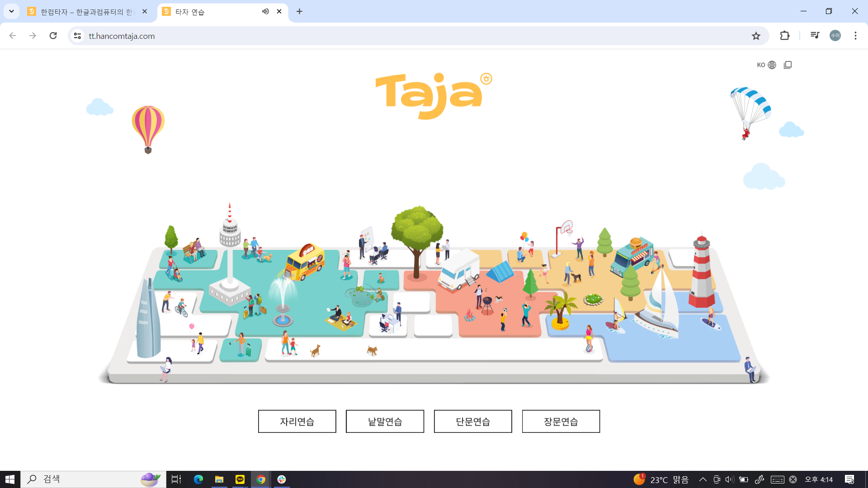Open the Chrome three-dot menu
This screenshot has height=488, width=868.
[x=855, y=36]
